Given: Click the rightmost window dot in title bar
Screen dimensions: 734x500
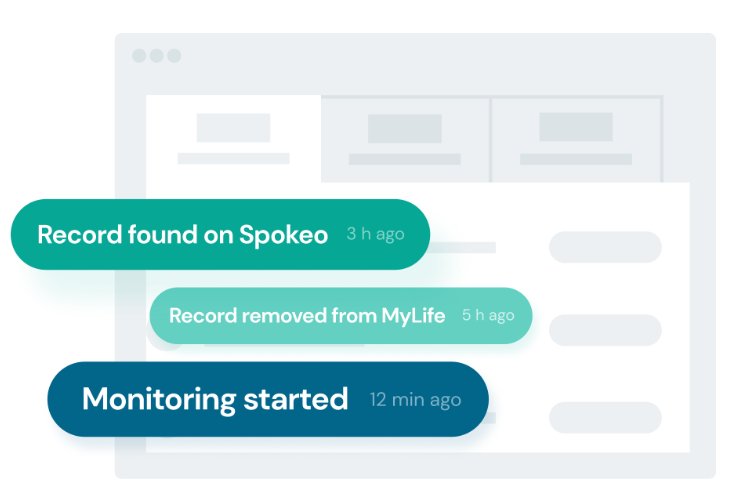Looking at the screenshot, I should (174, 56).
